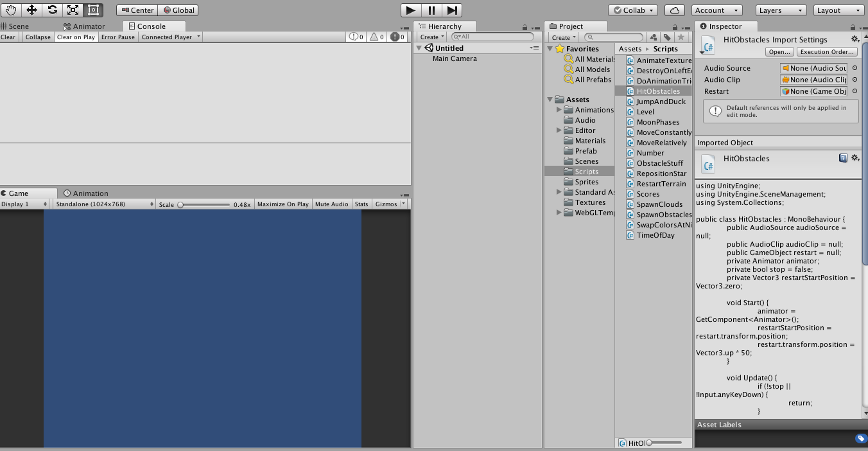Open object picker for Audio Clip field
Image resolution: width=868 pixels, height=451 pixels.
(x=855, y=80)
